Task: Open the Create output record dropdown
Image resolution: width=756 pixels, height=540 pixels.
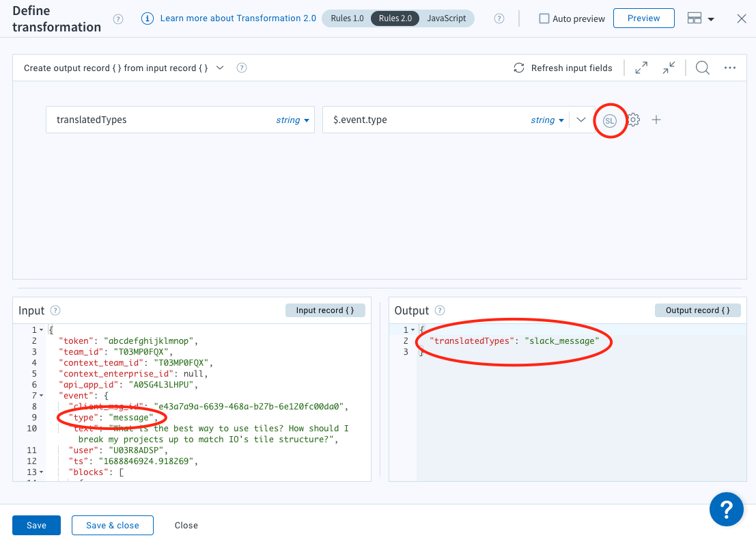Action: click(219, 68)
